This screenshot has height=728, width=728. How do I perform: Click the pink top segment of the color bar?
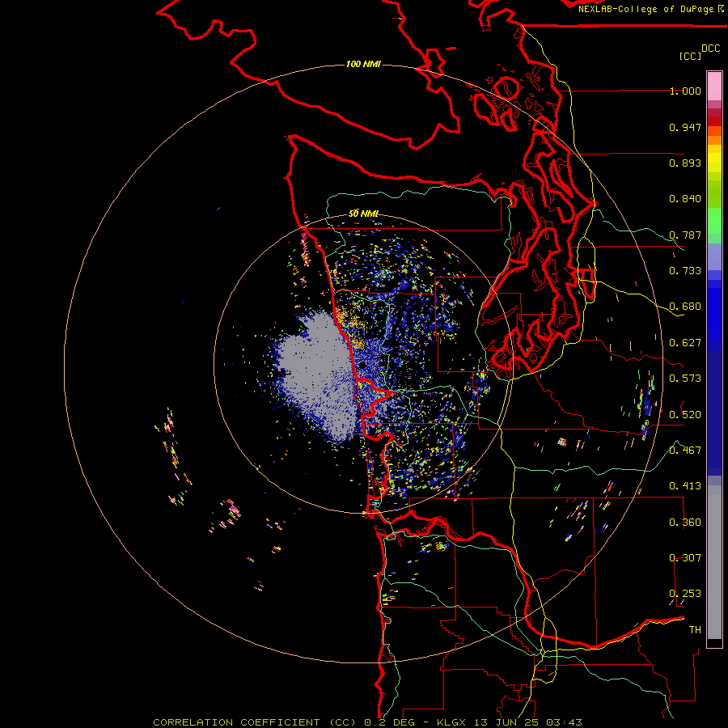(714, 86)
